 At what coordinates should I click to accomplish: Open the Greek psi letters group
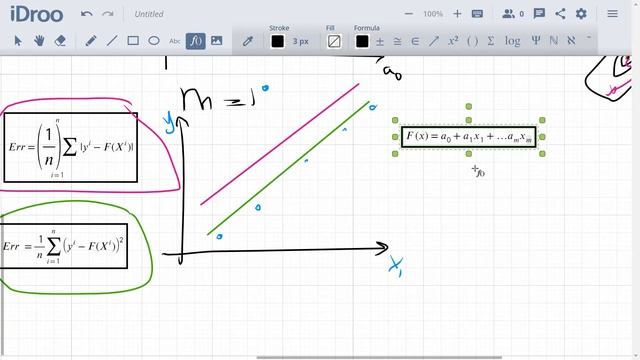tap(536, 41)
